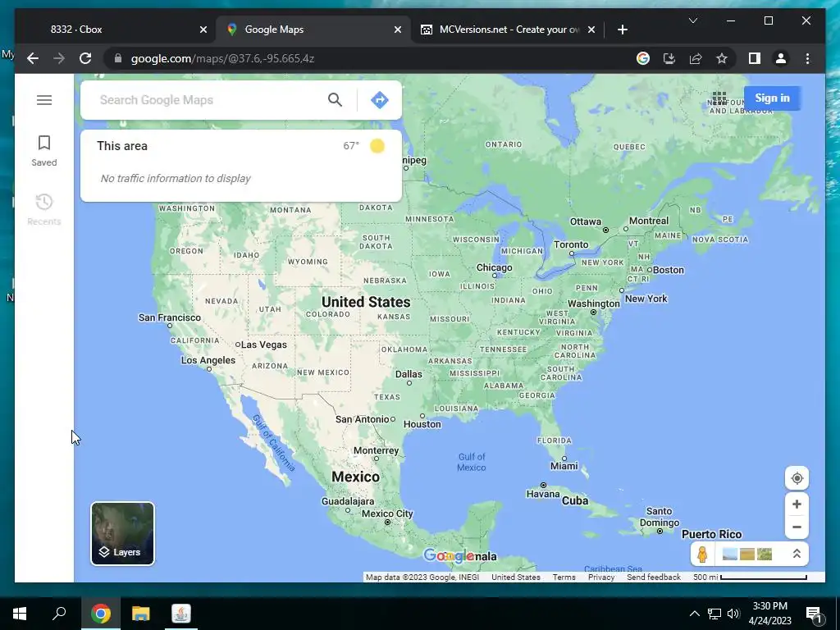Click the Chicago city label
This screenshot has width=840, height=630.
tap(494, 267)
